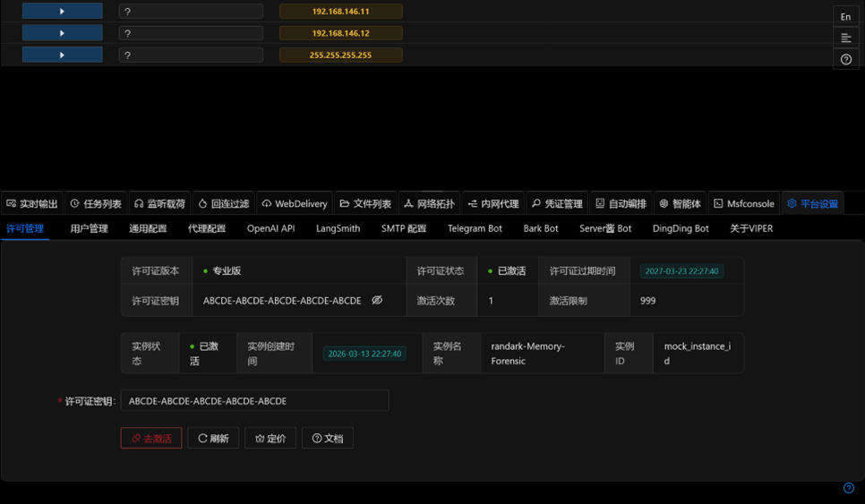Open the 文件列表 file list tab
Image resolution: width=865 pixels, height=504 pixels.
coord(365,204)
